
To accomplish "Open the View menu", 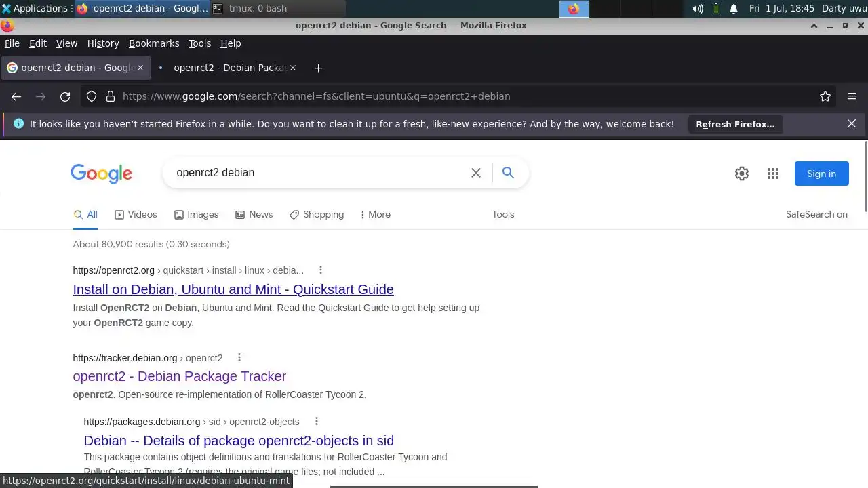I will [x=66, y=43].
